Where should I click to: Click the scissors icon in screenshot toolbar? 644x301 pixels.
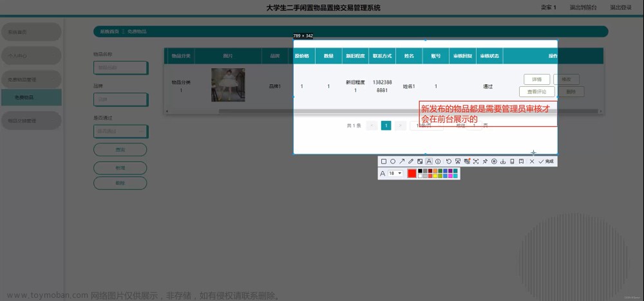pyautogui.click(x=457, y=161)
